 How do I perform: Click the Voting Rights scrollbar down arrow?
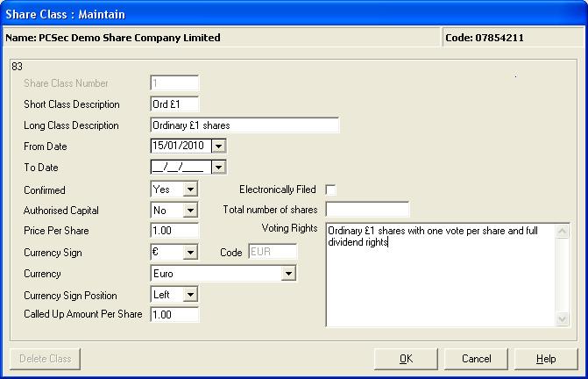click(562, 319)
